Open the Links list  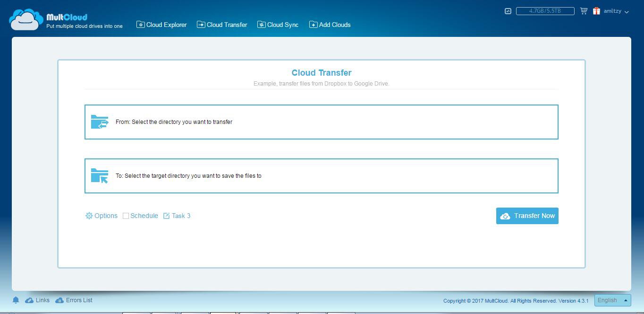click(37, 300)
